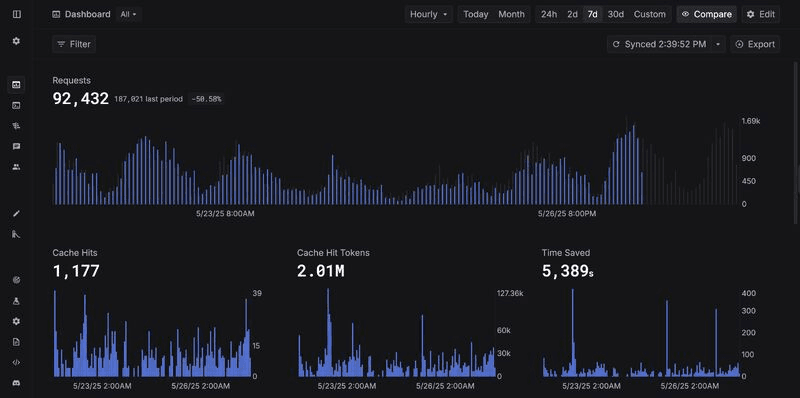This screenshot has height=398, width=800.
Task: Click the Cache Hit Tokens heading
Action: pos(333,253)
